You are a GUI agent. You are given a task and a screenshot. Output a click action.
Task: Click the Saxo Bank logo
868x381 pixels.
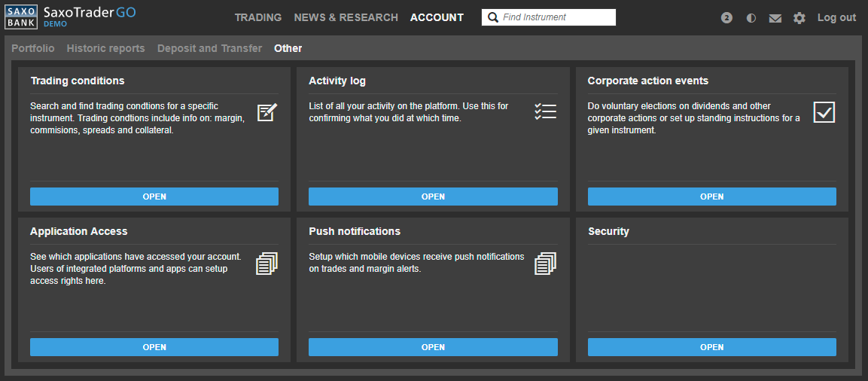pyautogui.click(x=21, y=17)
